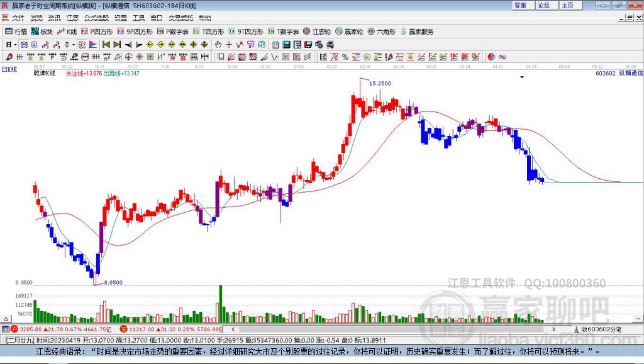This screenshot has height=364, width=644.
Task: Open the 帮助 menu
Action: click(204, 18)
